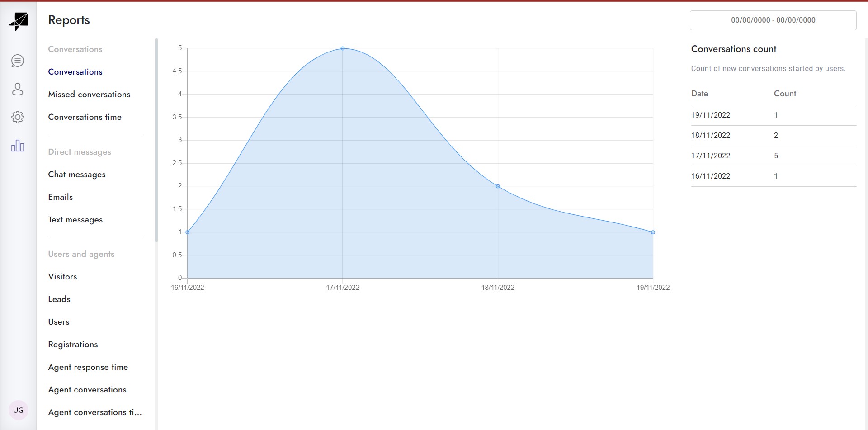Viewport: 868px width, 430px height.
Task: Show the Visitors report
Action: click(x=62, y=277)
